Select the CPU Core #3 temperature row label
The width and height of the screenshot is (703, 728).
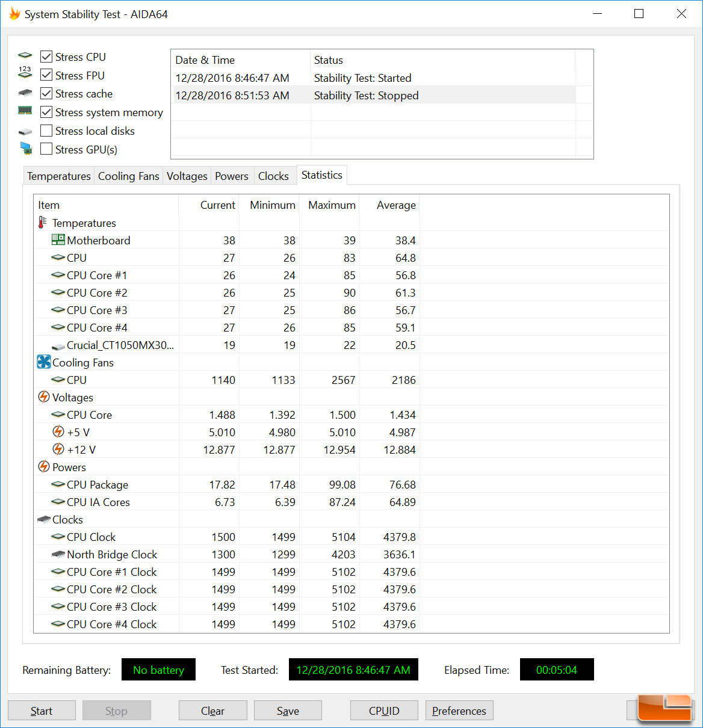(x=97, y=310)
